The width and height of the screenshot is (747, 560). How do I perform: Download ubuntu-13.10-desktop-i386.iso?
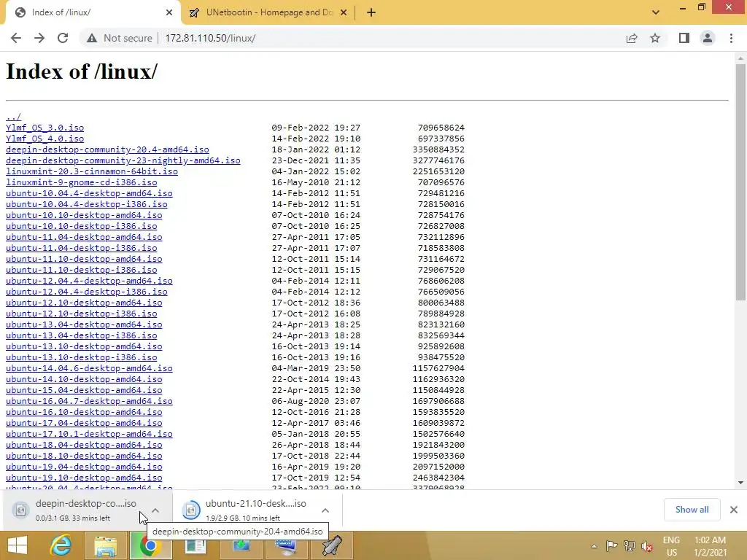tap(82, 357)
